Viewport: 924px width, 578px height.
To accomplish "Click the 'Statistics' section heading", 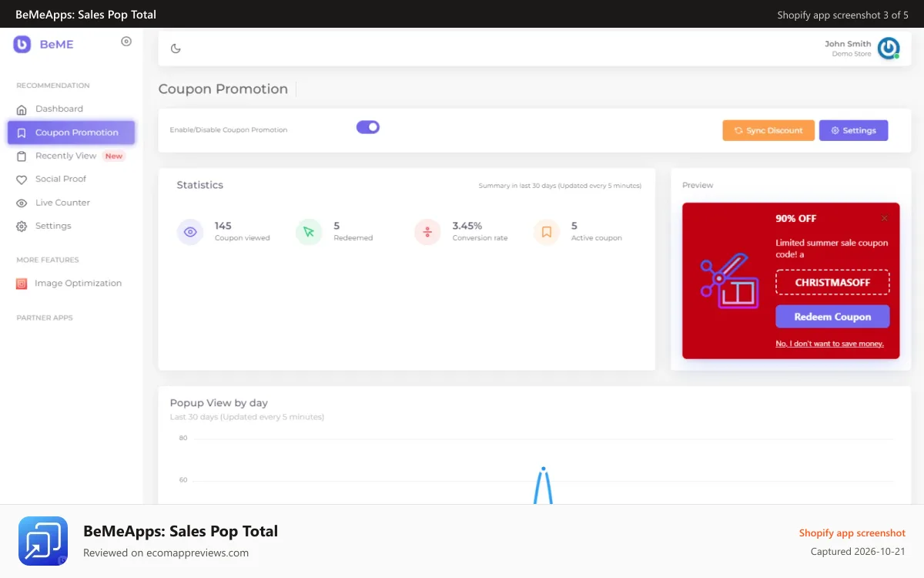I will pos(199,185).
